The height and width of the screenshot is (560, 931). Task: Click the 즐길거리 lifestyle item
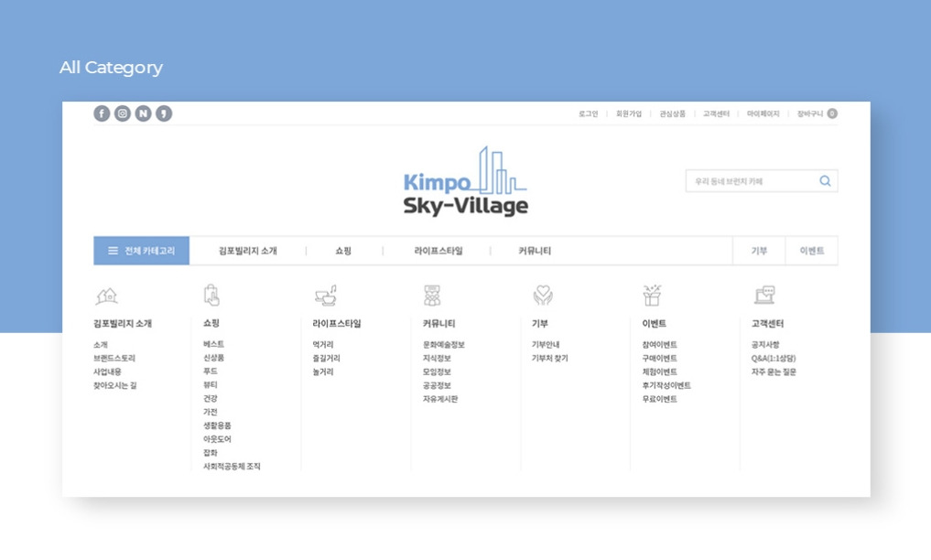[327, 359]
